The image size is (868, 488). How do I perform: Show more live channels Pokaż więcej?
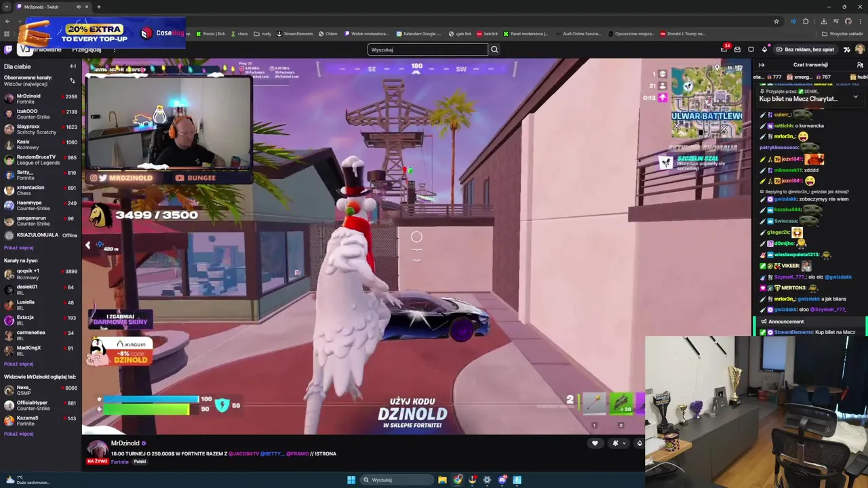tap(18, 364)
